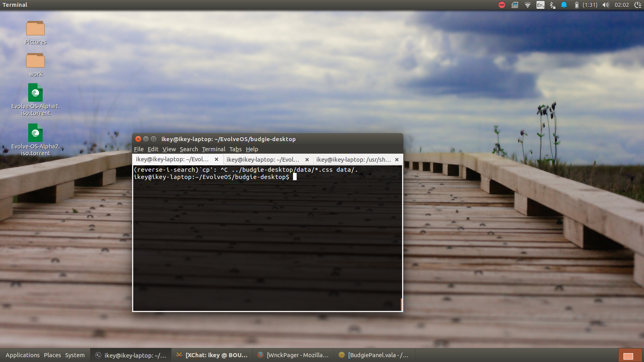Viewport: 644px width, 362px height.
Task: Minimize the terminal window
Action: [146, 139]
